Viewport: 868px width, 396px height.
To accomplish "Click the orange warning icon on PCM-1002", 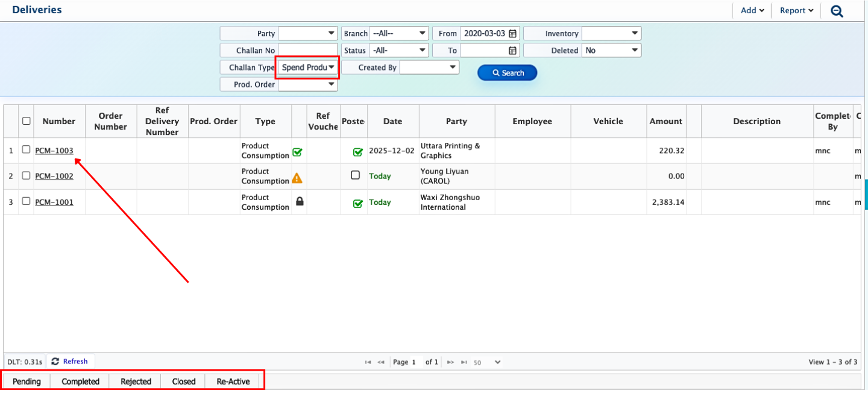I will (x=297, y=178).
